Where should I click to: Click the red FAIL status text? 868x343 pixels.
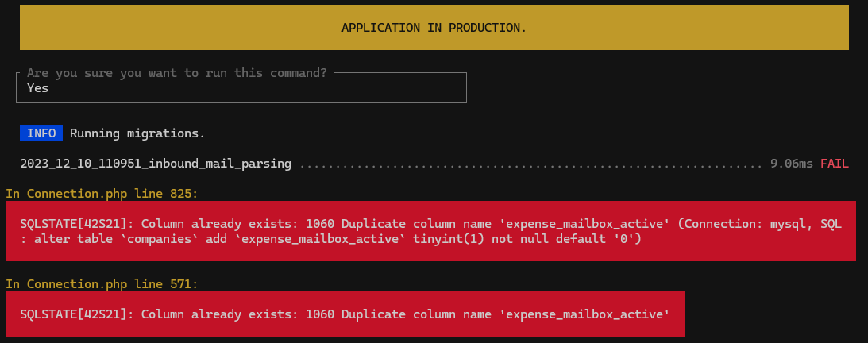point(834,164)
